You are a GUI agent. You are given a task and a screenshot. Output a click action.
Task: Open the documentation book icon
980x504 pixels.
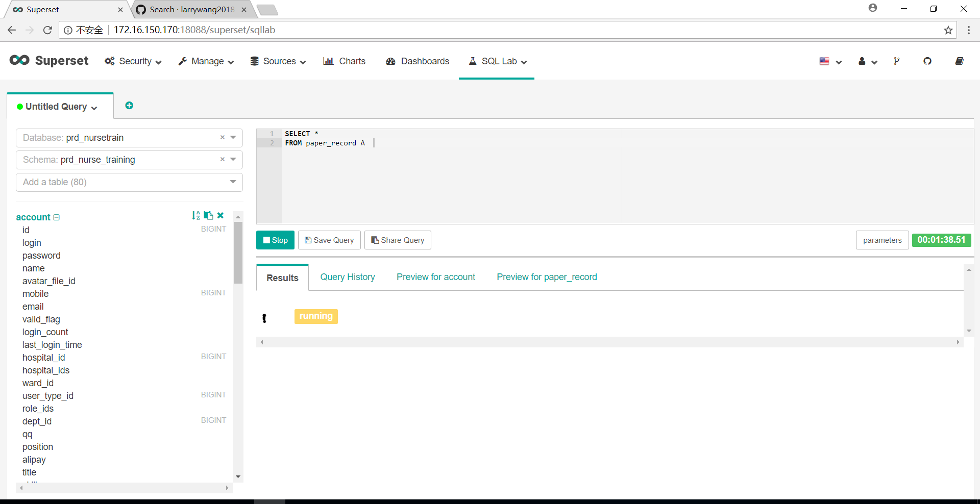pyautogui.click(x=960, y=61)
